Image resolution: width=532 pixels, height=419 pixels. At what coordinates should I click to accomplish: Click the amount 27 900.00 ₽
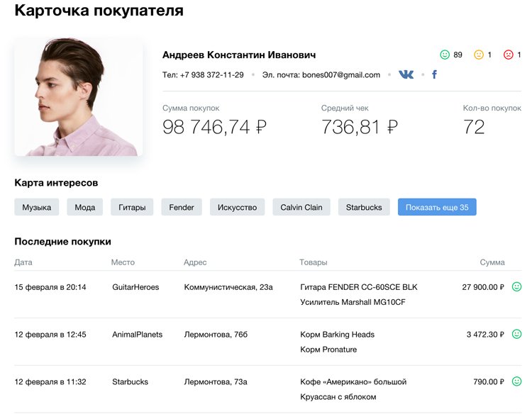tap(483, 287)
